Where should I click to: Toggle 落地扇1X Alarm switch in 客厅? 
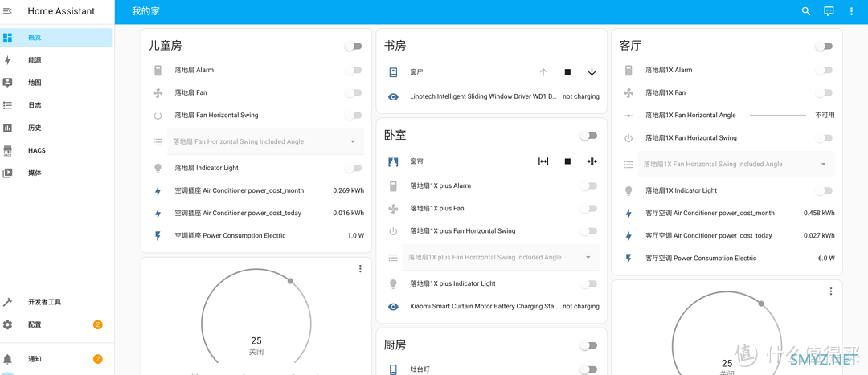tap(824, 70)
